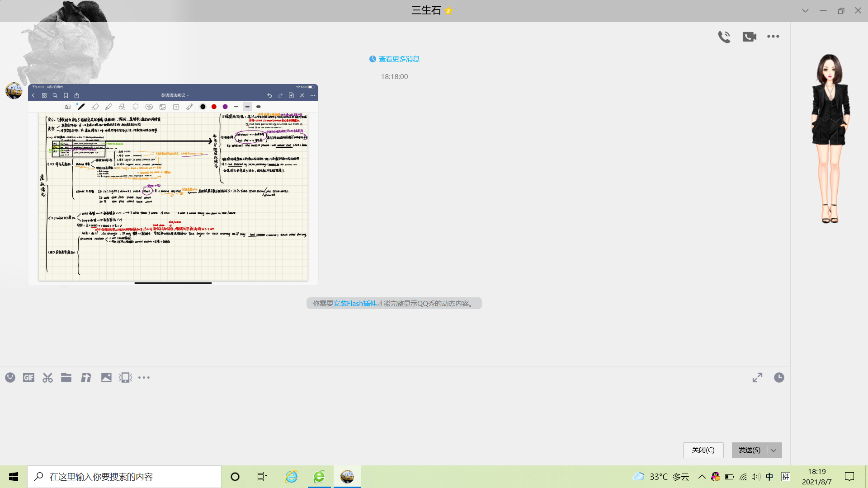Viewport: 868px width, 488px height.
Task: Start a video call
Action: [749, 37]
